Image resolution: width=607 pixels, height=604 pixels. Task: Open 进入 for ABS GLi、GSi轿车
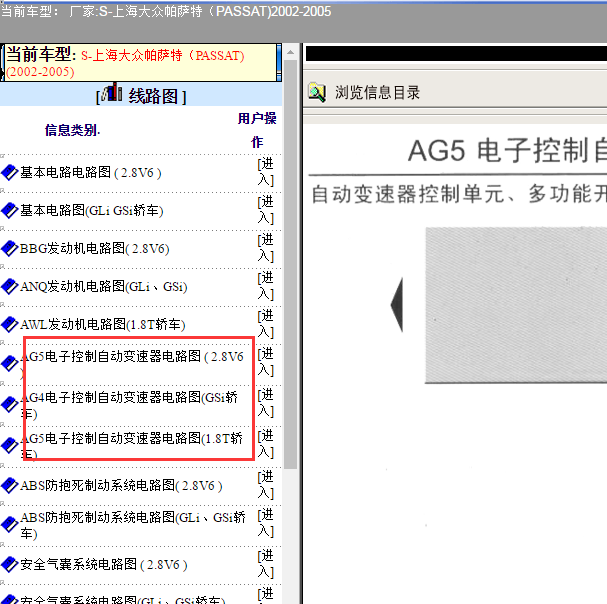(266, 523)
